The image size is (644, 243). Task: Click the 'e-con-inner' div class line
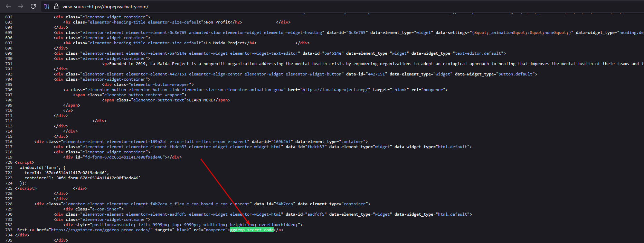[x=93, y=209]
